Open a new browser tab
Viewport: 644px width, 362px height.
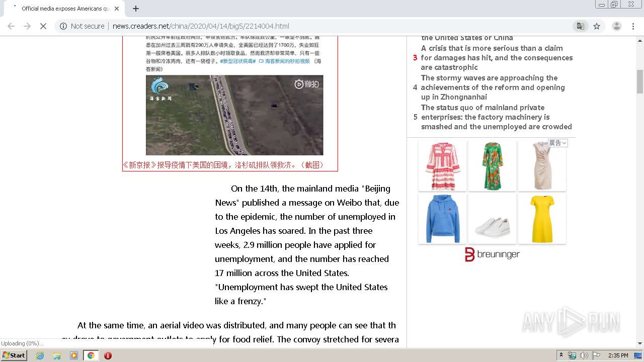[135, 9]
